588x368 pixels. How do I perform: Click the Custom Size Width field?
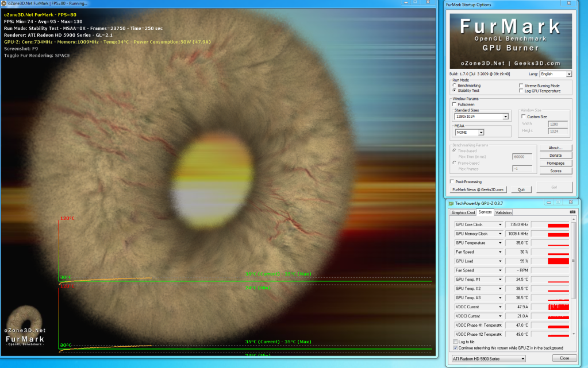(x=558, y=124)
